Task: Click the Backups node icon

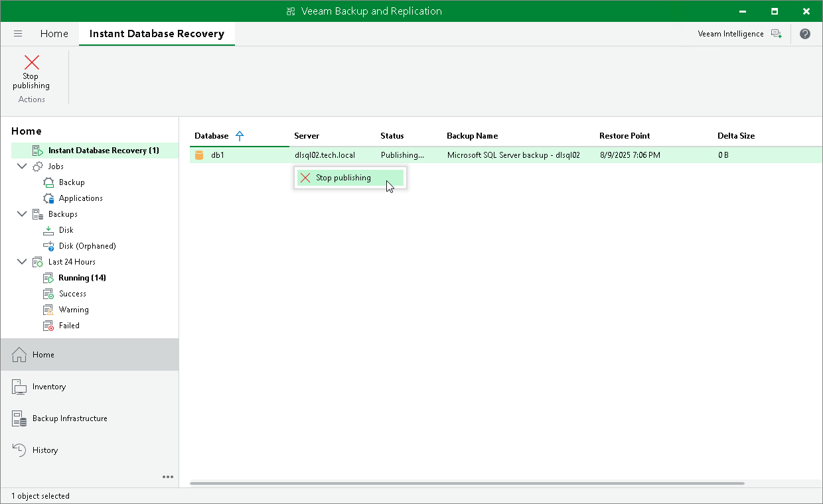Action: click(x=38, y=214)
